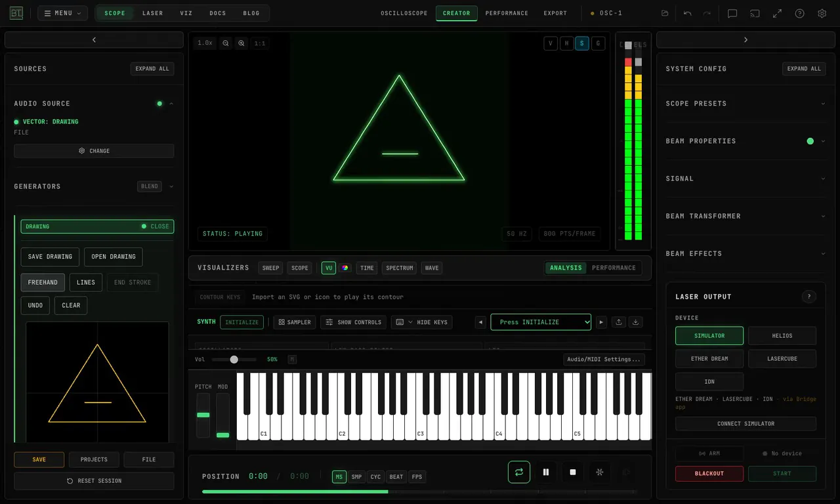The height and width of the screenshot is (504, 840).
Task: Expand the Beam Effects section
Action: click(745, 253)
